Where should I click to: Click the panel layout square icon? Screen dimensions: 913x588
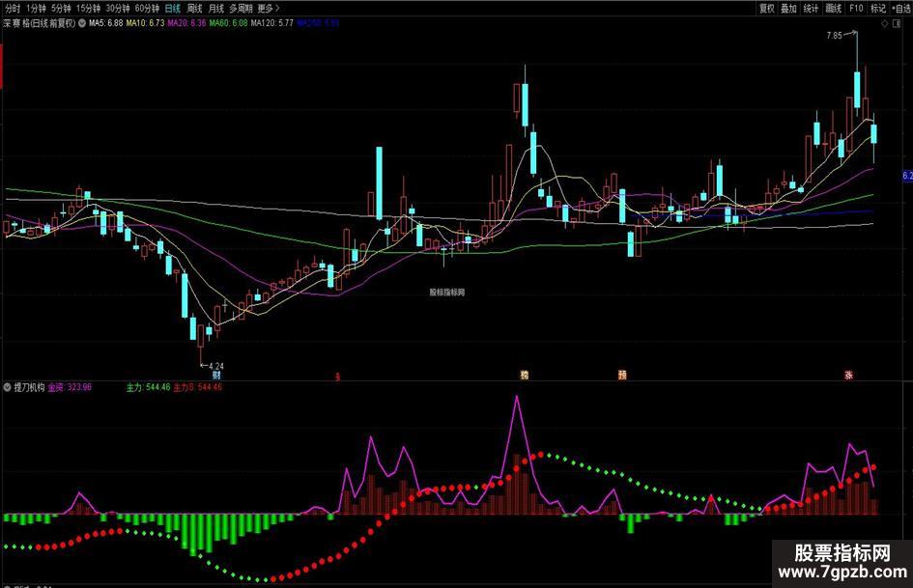[898, 23]
